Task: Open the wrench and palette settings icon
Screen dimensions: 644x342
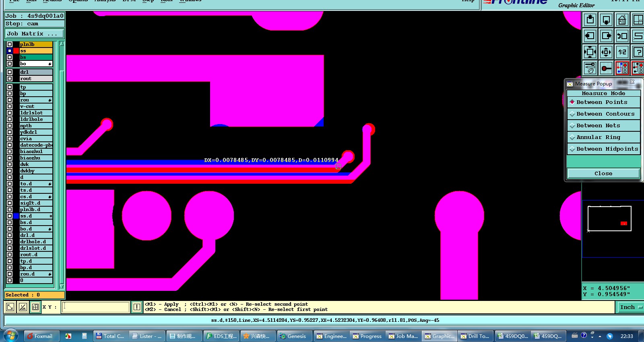Action: 590,68
